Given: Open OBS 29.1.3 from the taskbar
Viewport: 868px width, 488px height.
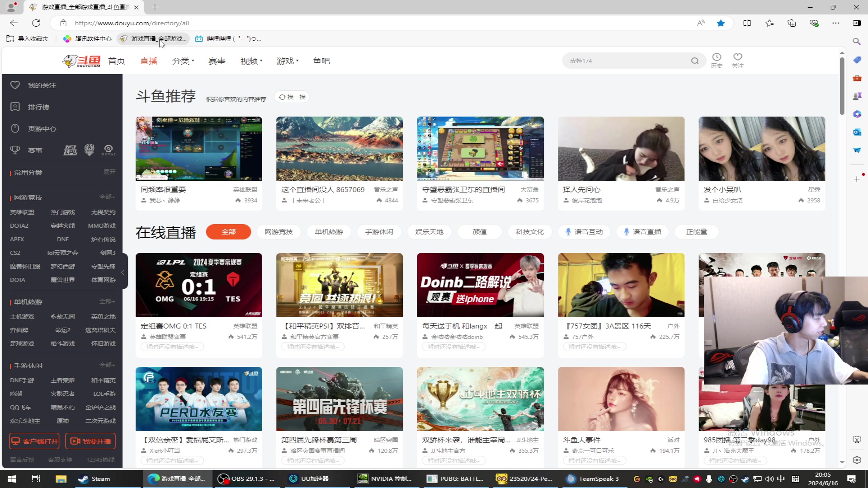Looking at the screenshot, I should [246, 479].
